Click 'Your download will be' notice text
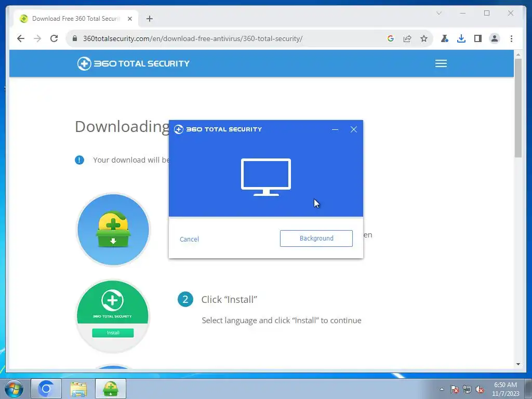The width and height of the screenshot is (532, 399). pyautogui.click(x=131, y=160)
